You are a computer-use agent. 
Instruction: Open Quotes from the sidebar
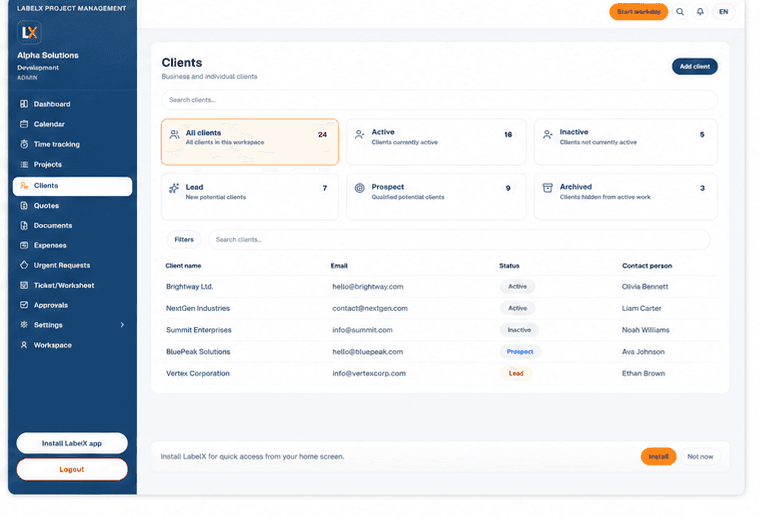tap(72, 205)
